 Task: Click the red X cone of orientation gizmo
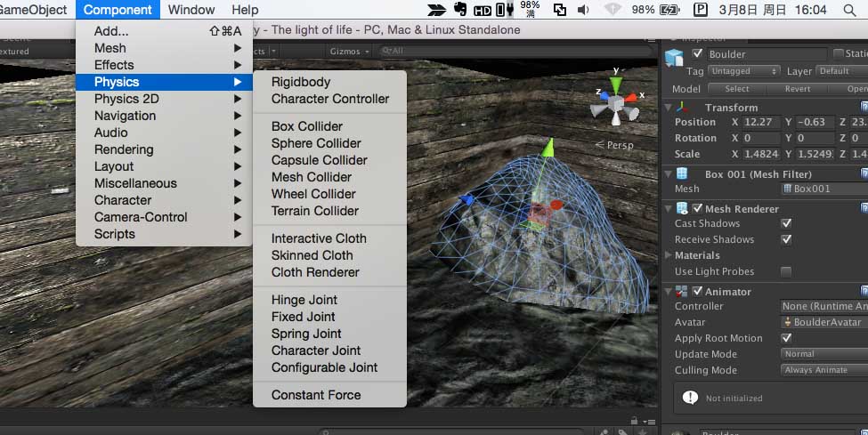coord(630,99)
